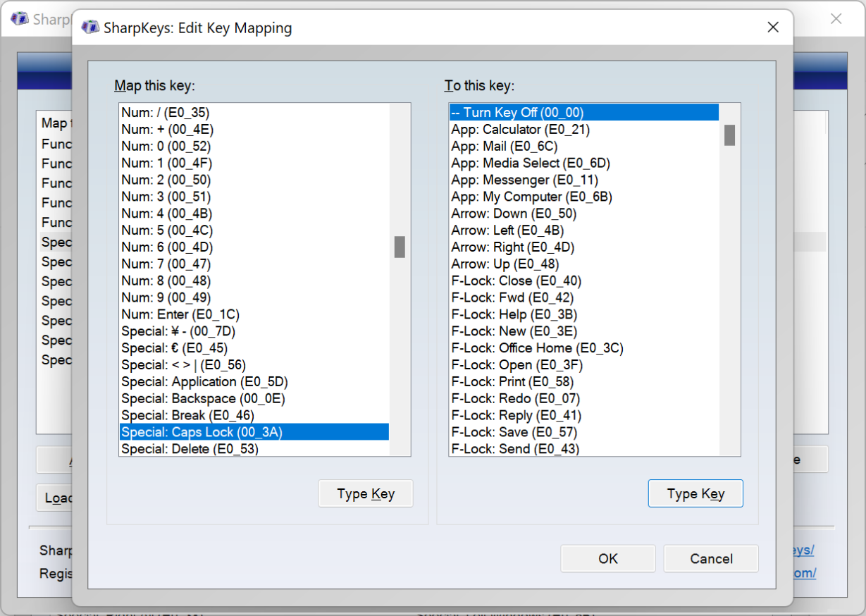Pick 'Special: Application (E0_5D)' source key
The width and height of the screenshot is (866, 616).
204,381
